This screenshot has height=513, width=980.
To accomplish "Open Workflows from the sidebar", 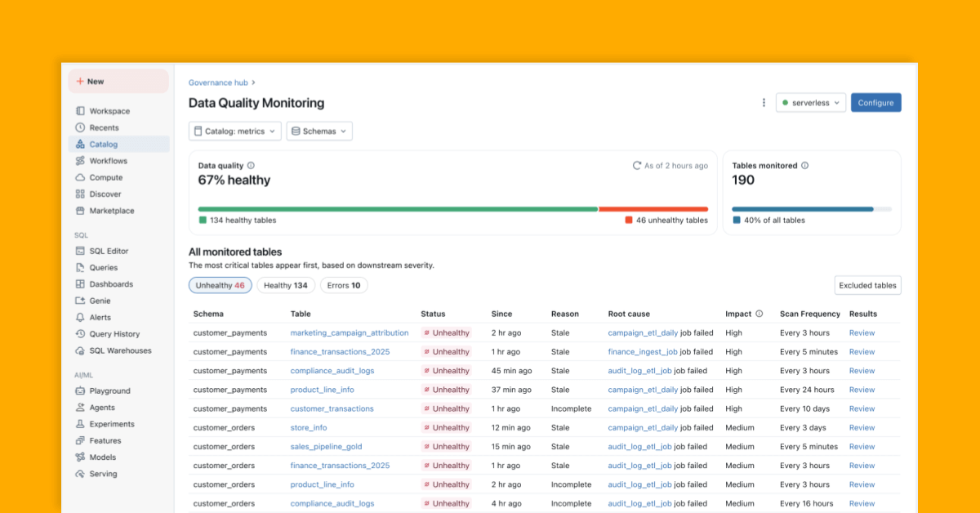I will point(108,160).
